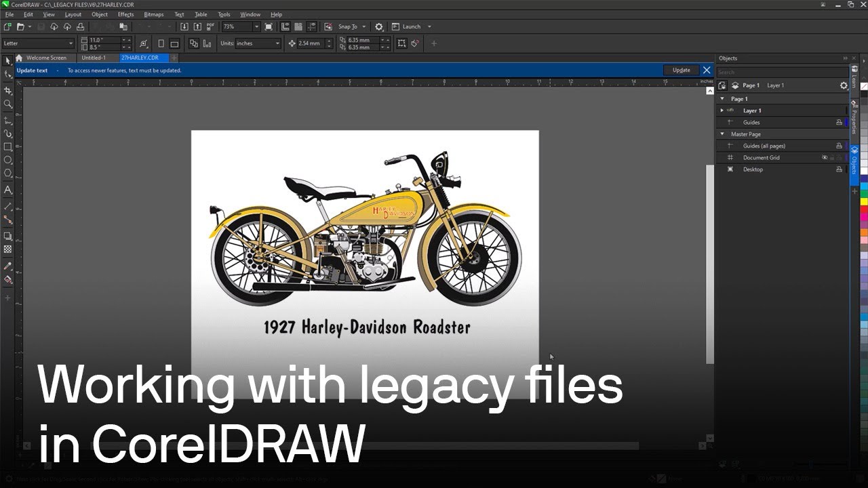
Task: Dismiss the Update text notification bar
Action: pos(707,70)
